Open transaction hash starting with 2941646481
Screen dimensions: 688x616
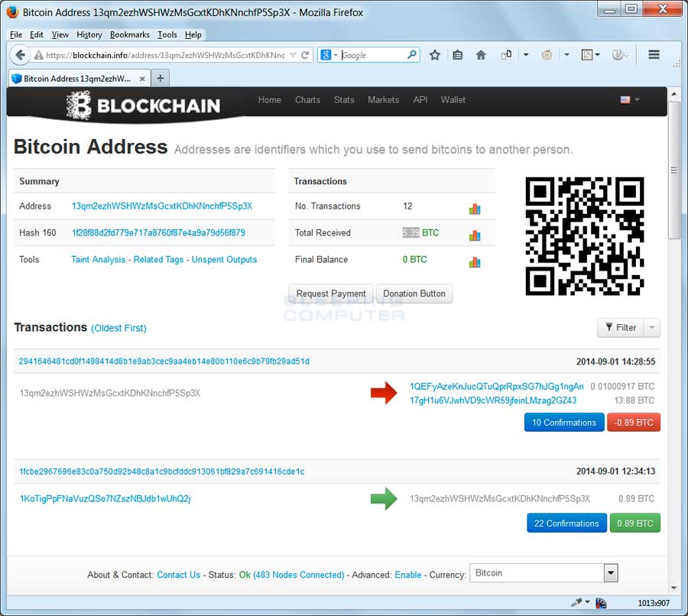pos(164,361)
